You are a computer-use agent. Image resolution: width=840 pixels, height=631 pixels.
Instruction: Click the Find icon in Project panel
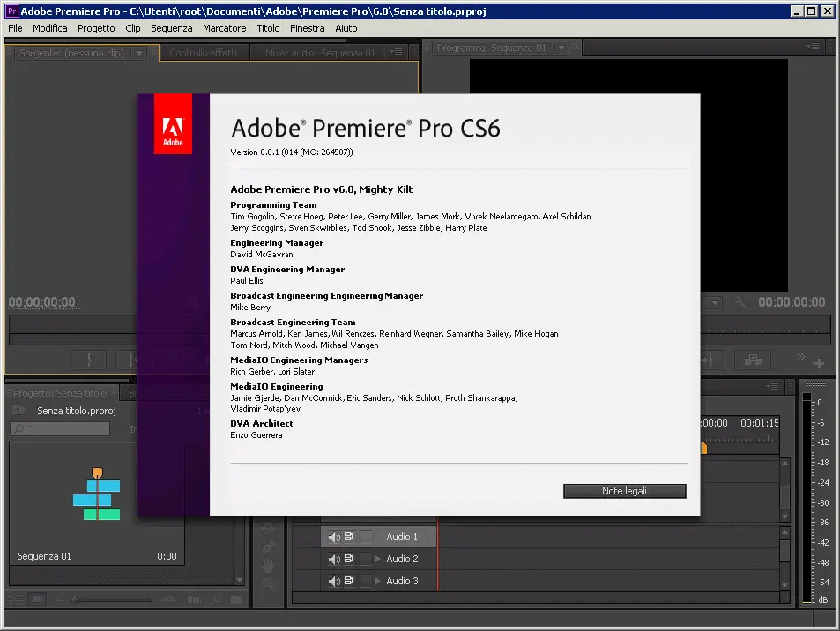(x=215, y=599)
